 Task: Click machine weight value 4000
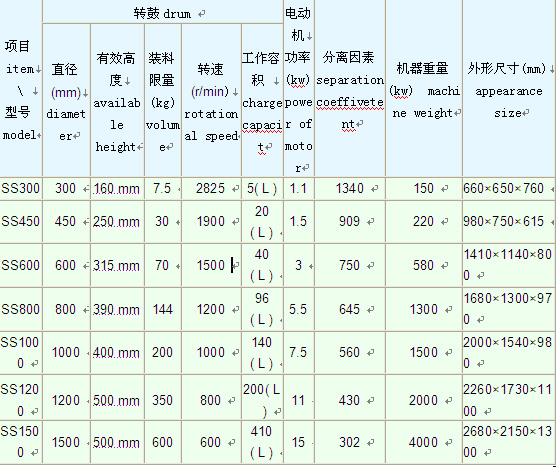point(424,442)
